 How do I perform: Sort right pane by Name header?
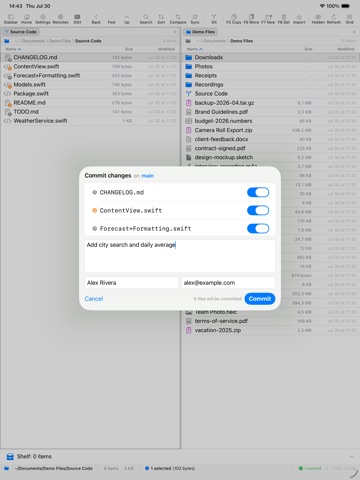tap(195, 49)
